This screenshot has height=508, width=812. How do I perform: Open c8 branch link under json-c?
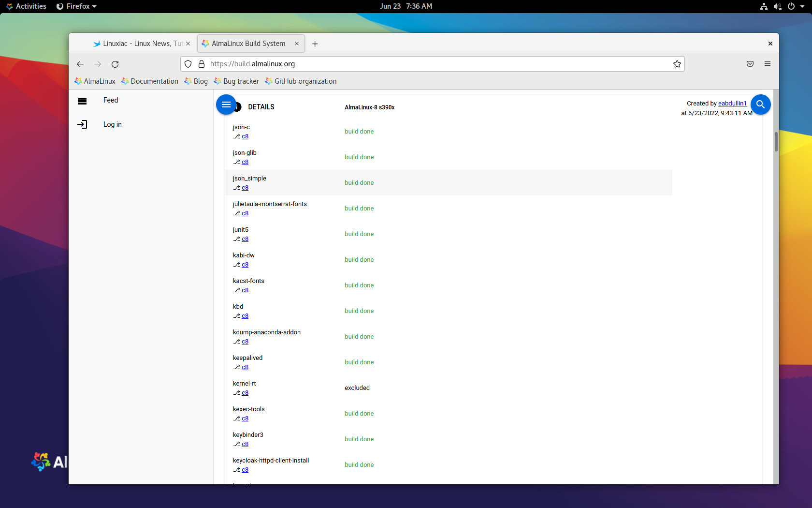point(245,136)
